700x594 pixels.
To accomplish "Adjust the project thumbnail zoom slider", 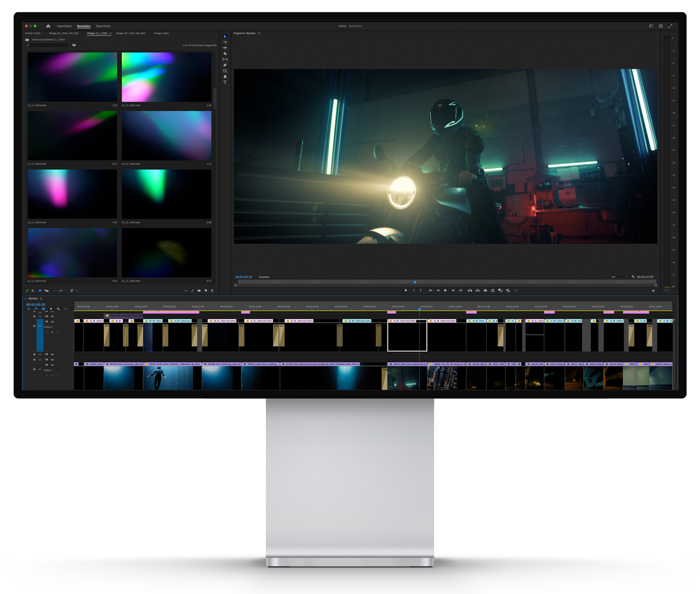I will pyautogui.click(x=60, y=291).
